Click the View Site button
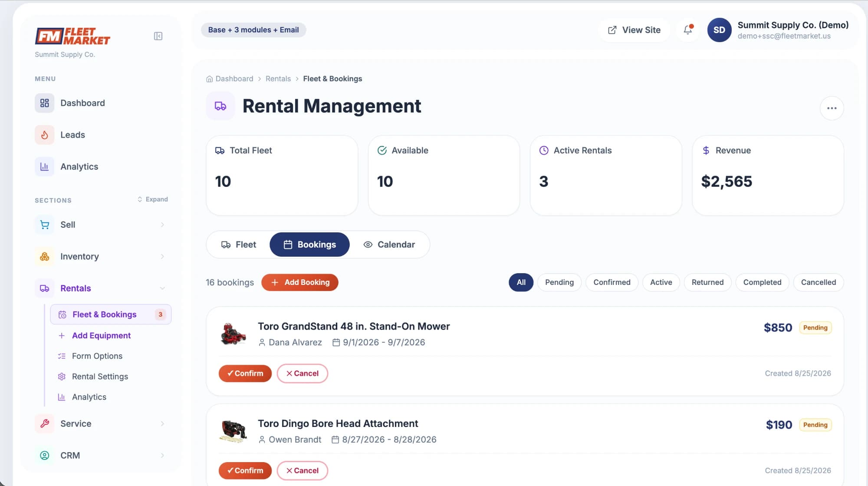 (x=634, y=30)
